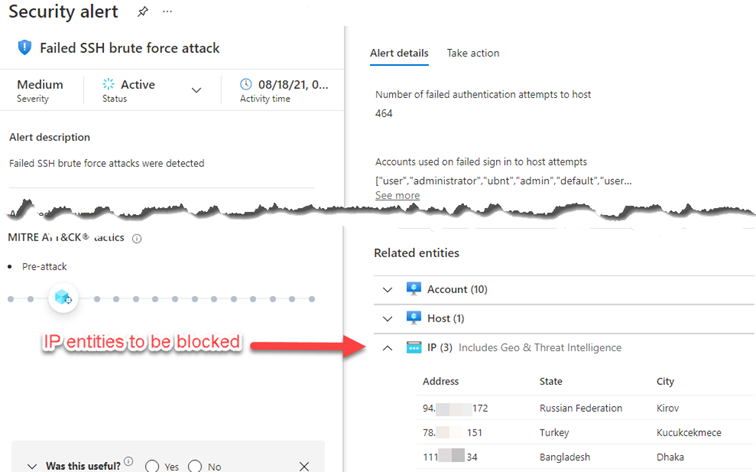Click the Activity time clock icon
The height and width of the screenshot is (472, 756).
pyautogui.click(x=247, y=85)
